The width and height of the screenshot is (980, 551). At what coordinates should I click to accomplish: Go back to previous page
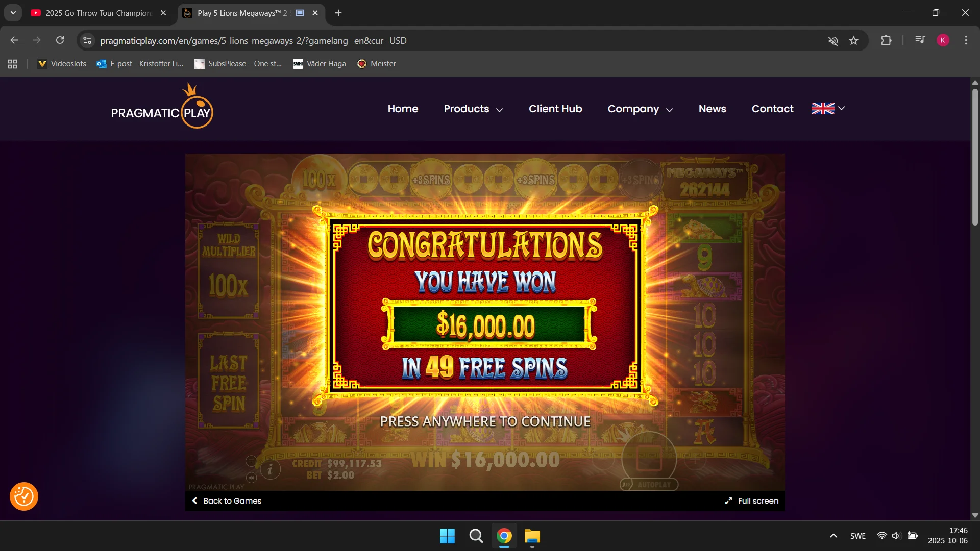[14, 40]
